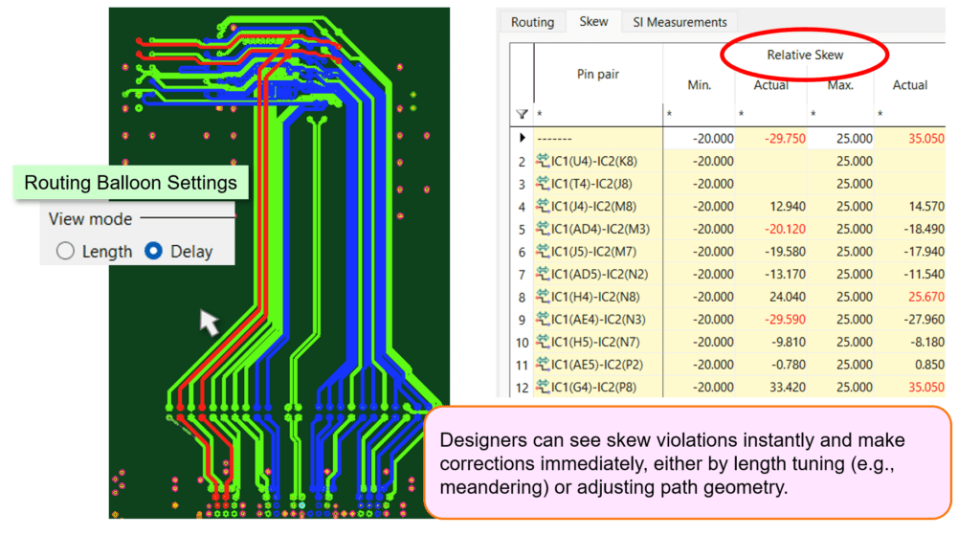Click the red -29.590 value
The width and height of the screenshot is (980, 535).
coord(785,320)
